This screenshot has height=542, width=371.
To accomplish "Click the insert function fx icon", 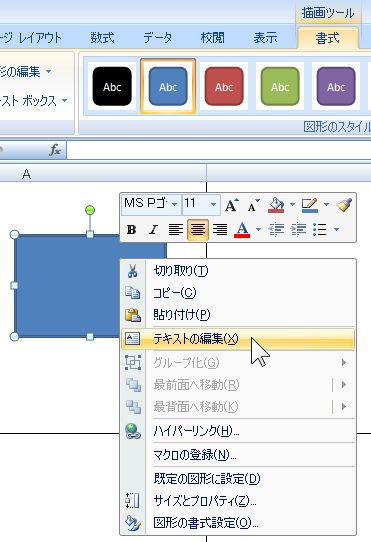I will click(x=55, y=150).
